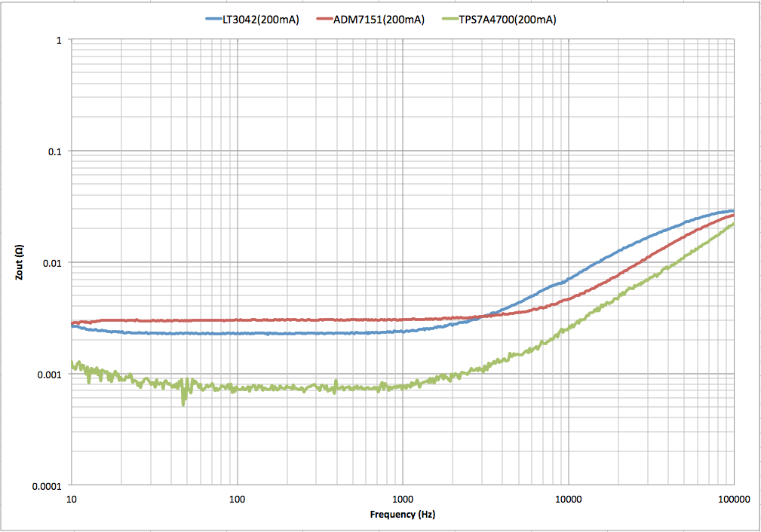Click the green TPS7A4700 legend line marker
Image resolution: width=761 pixels, height=532 pixels.
click(x=450, y=20)
